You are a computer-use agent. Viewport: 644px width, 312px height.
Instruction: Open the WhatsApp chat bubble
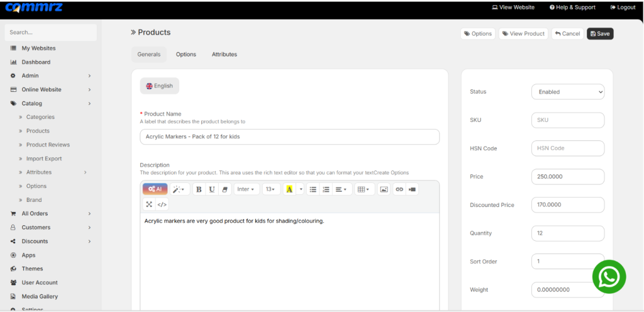pyautogui.click(x=609, y=277)
